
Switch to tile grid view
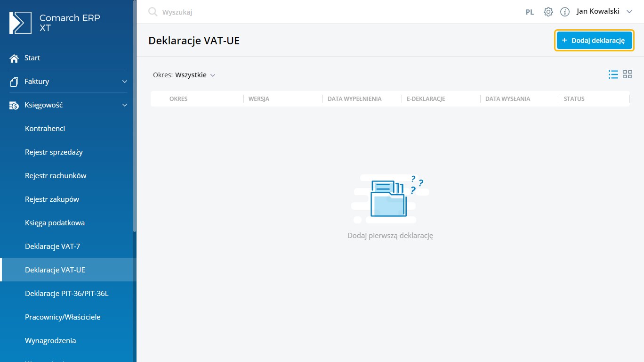(x=628, y=74)
